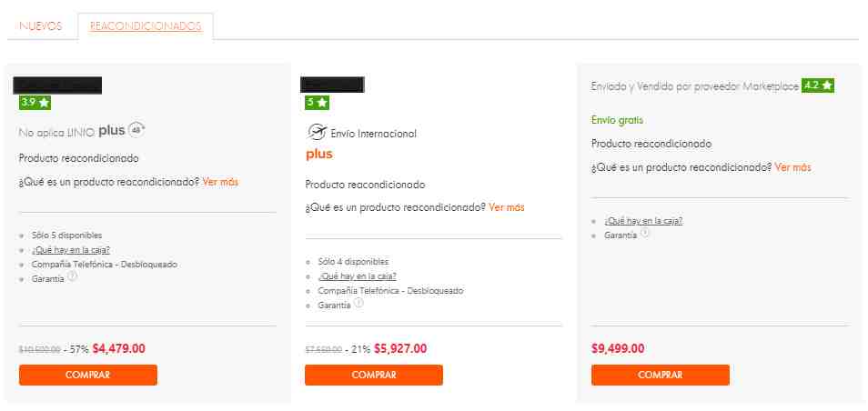Open ¿Qué hay en la caja? in third offer
The height and width of the screenshot is (411, 868).
643,221
